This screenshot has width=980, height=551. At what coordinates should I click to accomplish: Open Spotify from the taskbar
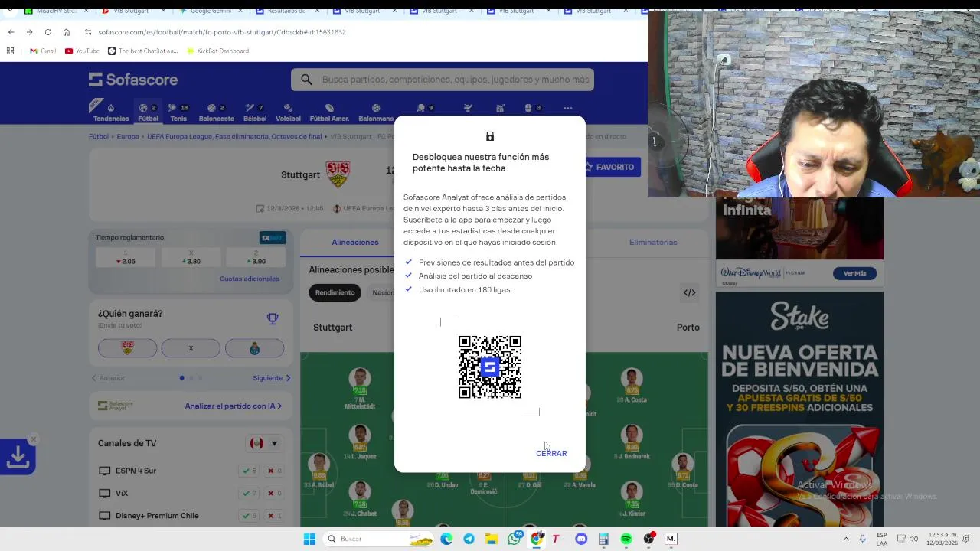(x=626, y=539)
